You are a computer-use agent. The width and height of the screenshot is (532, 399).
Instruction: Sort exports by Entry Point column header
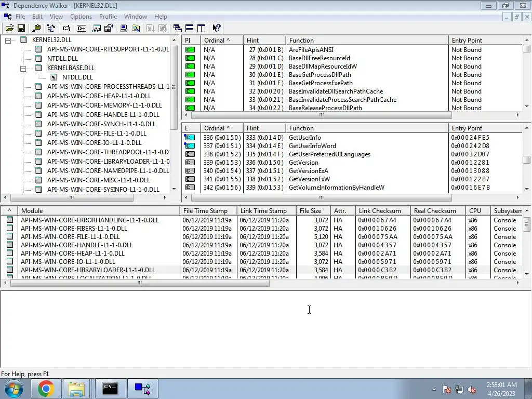point(486,128)
